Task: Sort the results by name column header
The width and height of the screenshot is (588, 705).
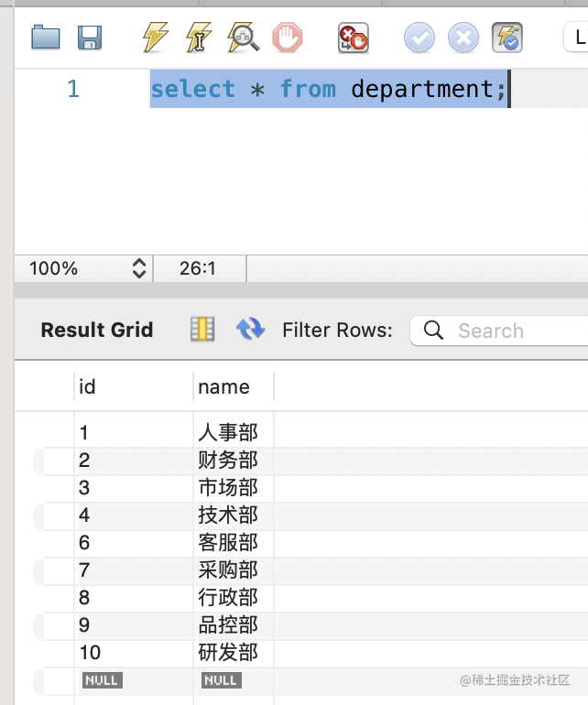Action: coord(234,386)
